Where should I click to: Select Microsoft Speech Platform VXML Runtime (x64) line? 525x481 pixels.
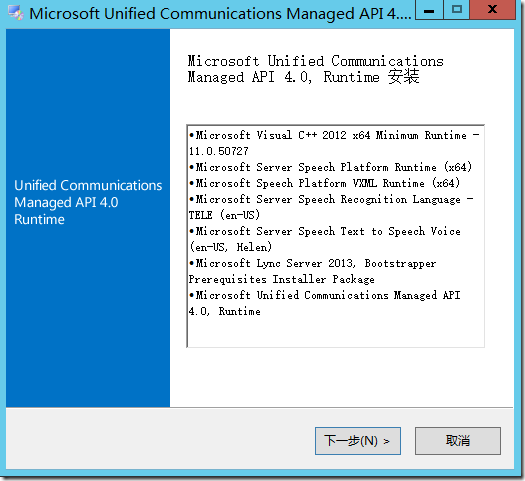click(324, 183)
